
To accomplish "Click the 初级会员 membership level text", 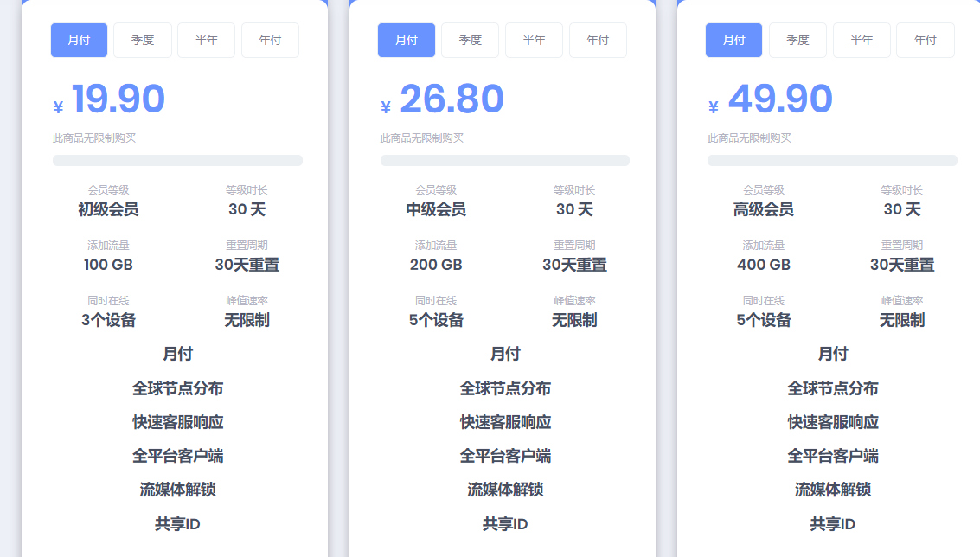I will [x=108, y=209].
